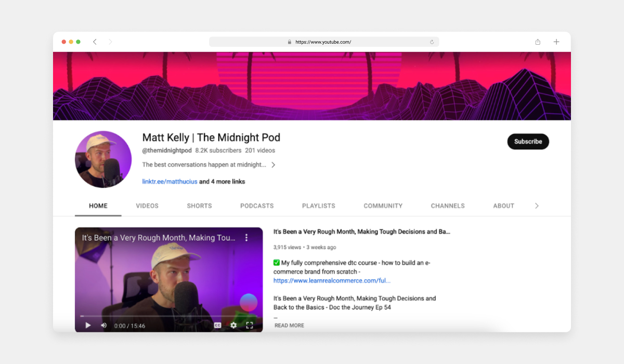Click the channel profile picture
Image resolution: width=624 pixels, height=364 pixels.
(x=103, y=159)
